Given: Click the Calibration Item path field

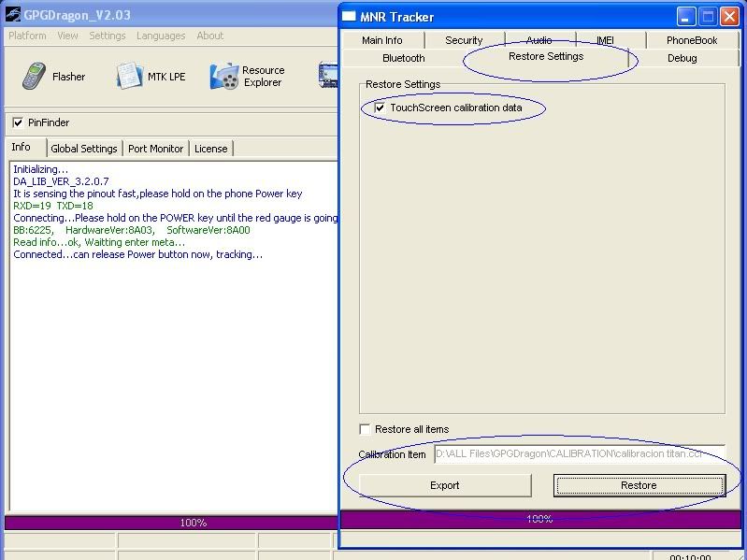Looking at the screenshot, I should [x=580, y=453].
